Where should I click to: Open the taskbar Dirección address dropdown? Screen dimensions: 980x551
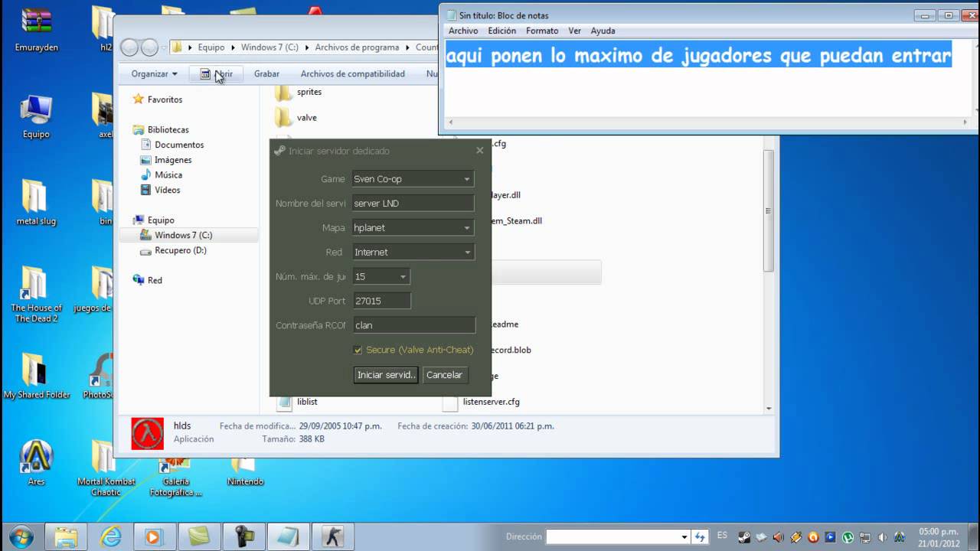(684, 537)
